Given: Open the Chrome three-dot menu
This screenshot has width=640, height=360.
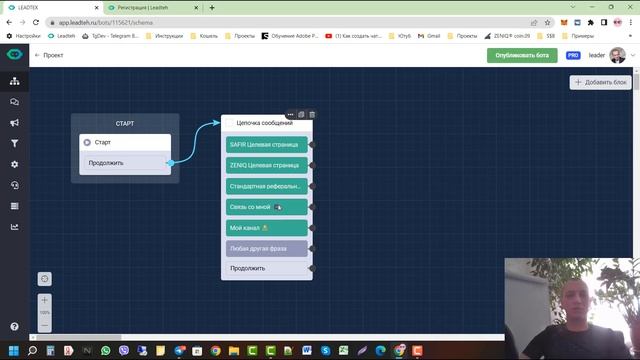Looking at the screenshot, I should tap(631, 22).
